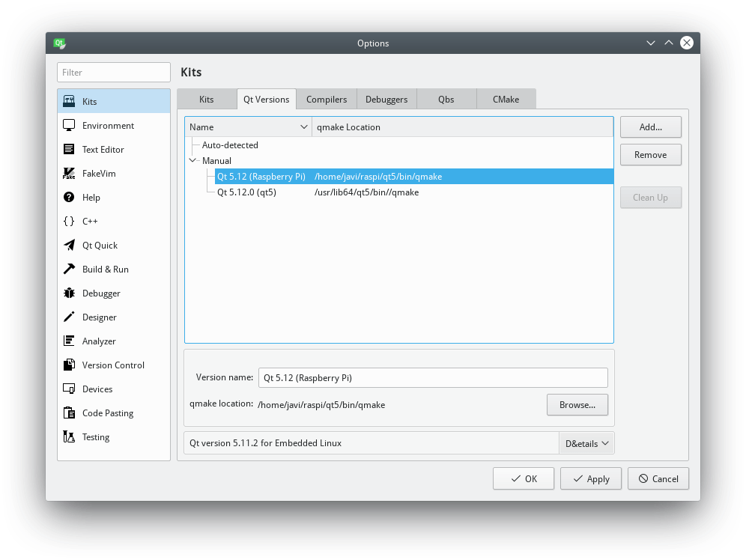Click the /usr/lib64/qt5/bin//qmake path
This screenshot has width=746, height=560.
(x=366, y=192)
